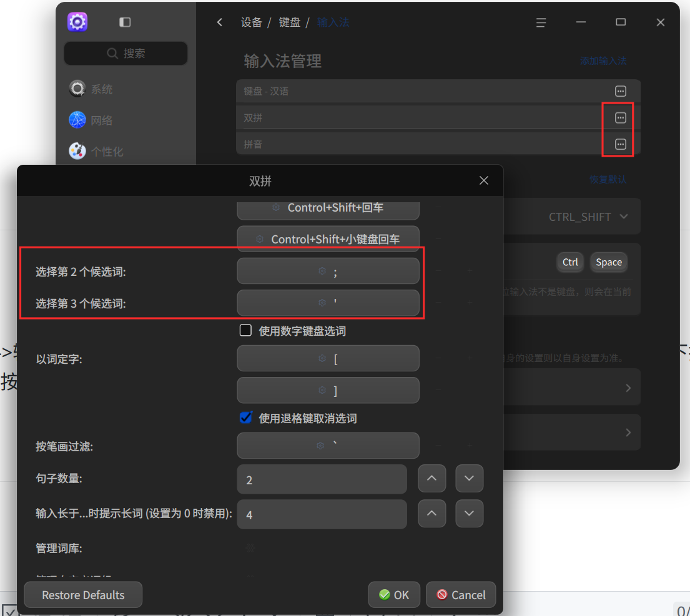Select the 键盘 - 汉语 row in the list

point(438,91)
